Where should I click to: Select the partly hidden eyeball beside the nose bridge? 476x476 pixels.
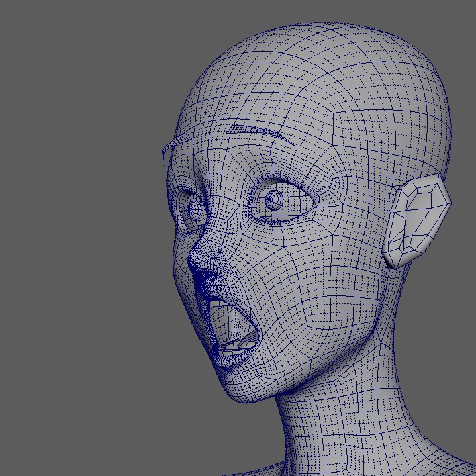[195, 210]
